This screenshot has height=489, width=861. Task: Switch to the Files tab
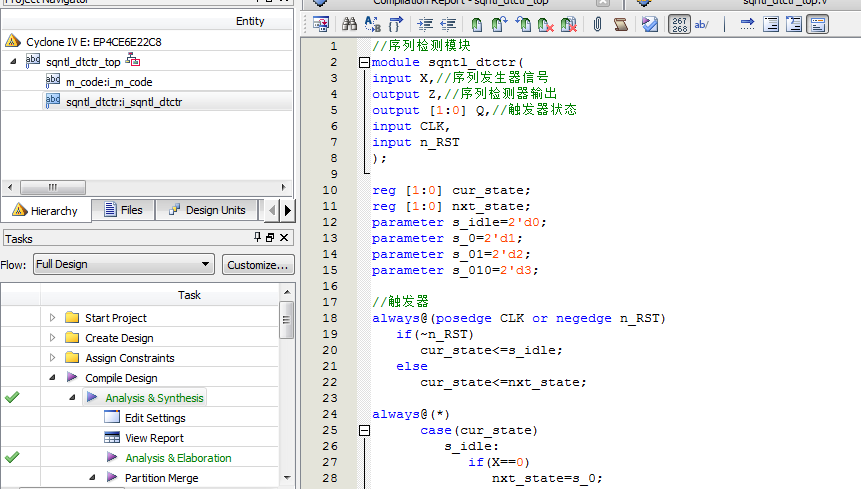[122, 210]
